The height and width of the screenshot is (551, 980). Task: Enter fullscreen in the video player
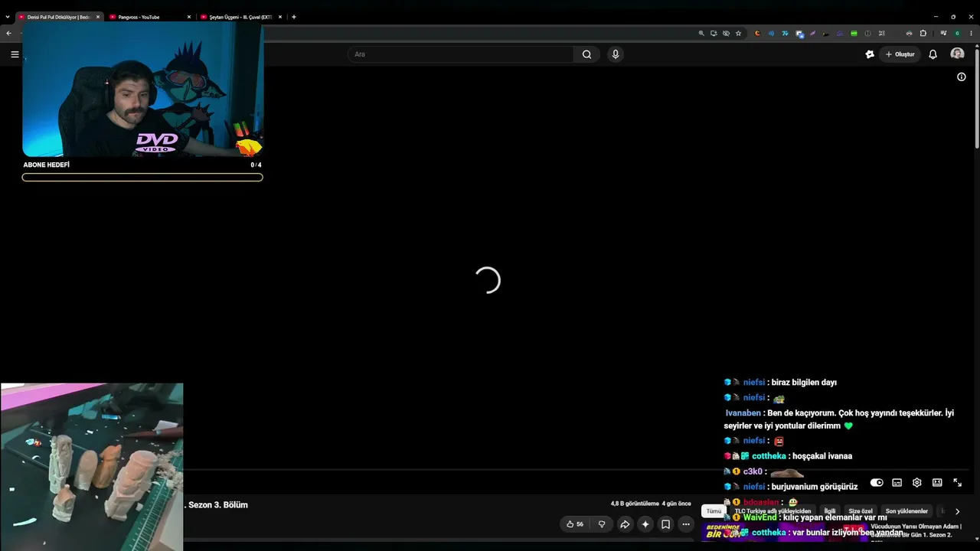(x=957, y=483)
